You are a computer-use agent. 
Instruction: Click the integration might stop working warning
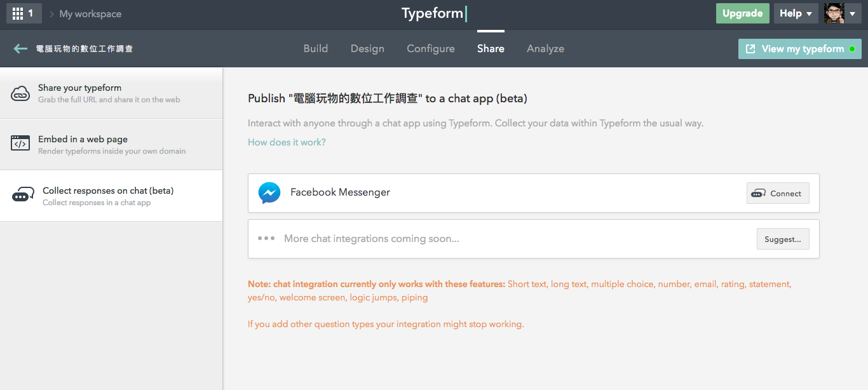(x=386, y=324)
